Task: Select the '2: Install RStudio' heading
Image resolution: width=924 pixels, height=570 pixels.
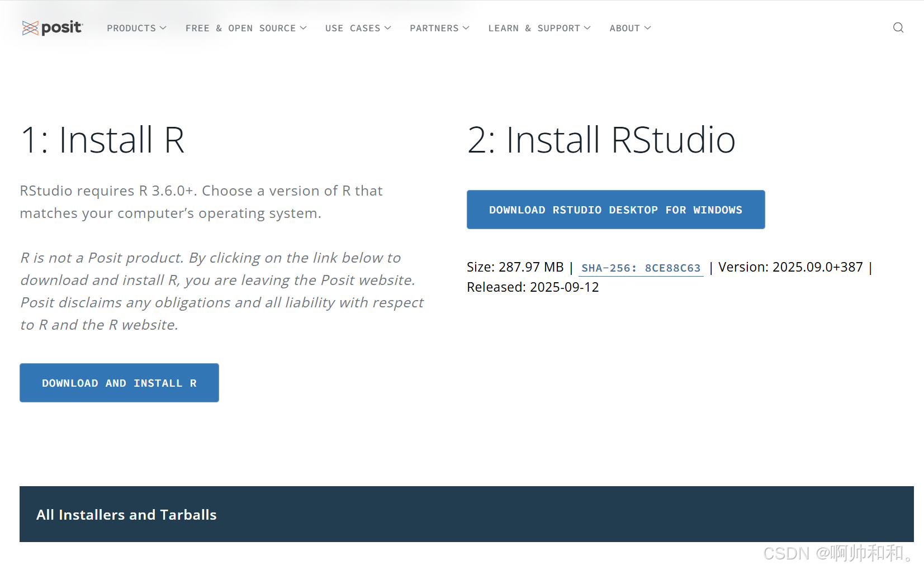Action: point(601,140)
